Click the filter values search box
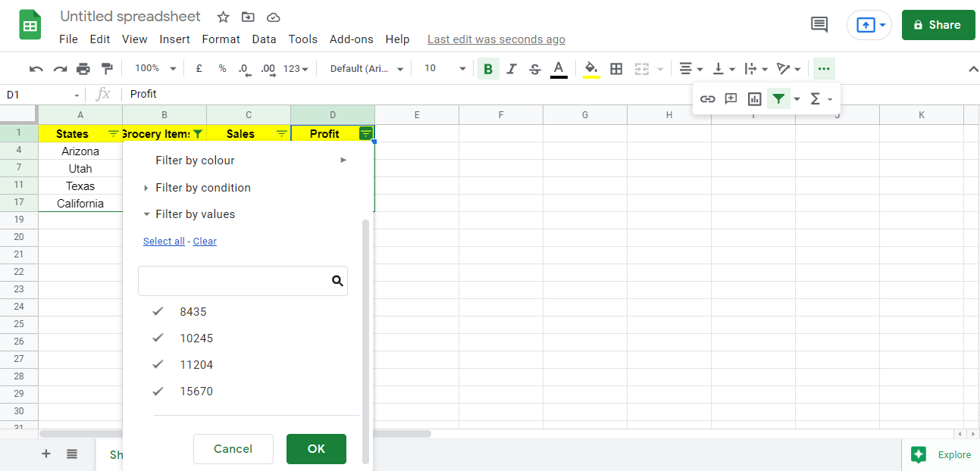The height and width of the screenshot is (471, 980). 243,281
